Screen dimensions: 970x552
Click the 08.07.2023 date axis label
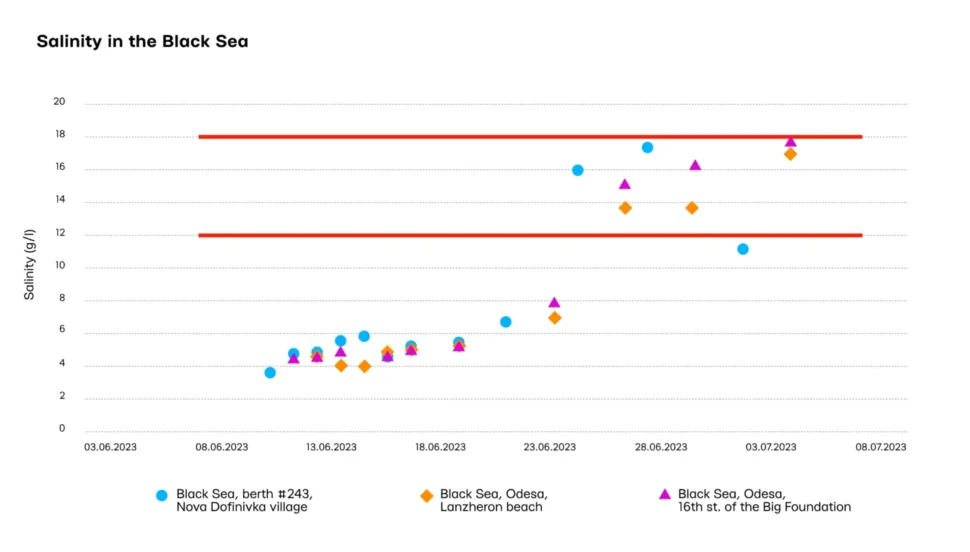pyautogui.click(x=880, y=448)
